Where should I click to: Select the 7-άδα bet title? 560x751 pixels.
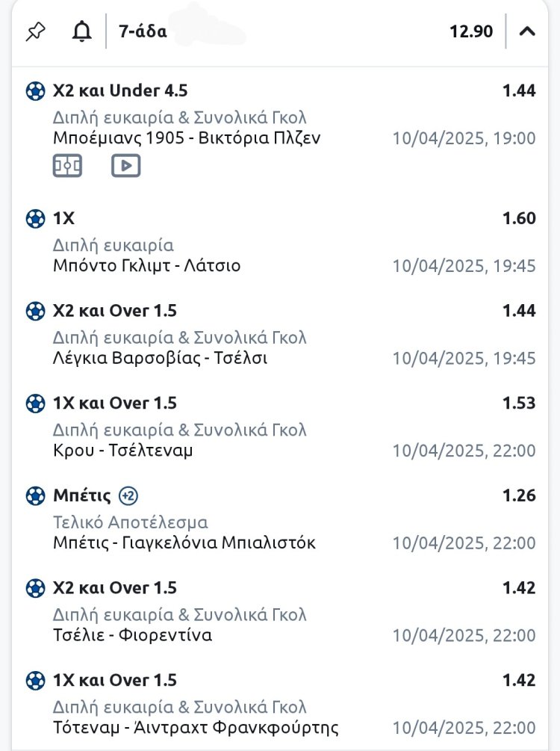143,31
